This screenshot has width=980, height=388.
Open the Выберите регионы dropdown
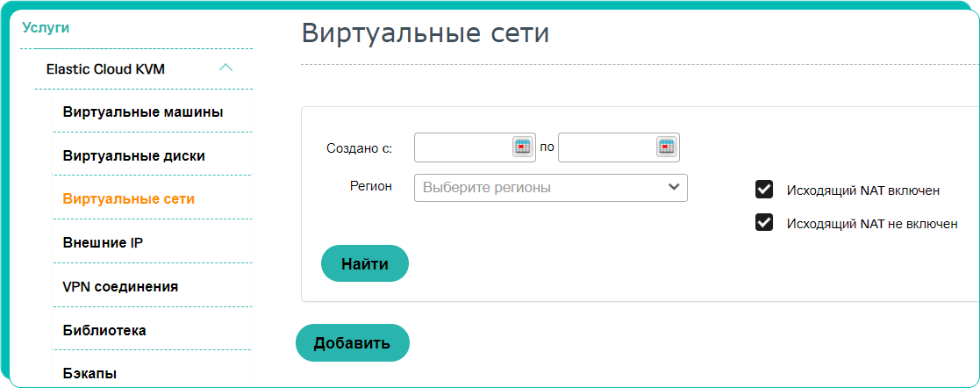pos(551,188)
